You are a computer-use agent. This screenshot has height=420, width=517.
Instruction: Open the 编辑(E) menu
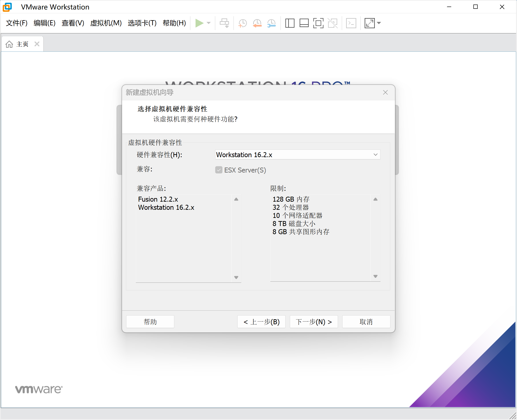point(45,23)
